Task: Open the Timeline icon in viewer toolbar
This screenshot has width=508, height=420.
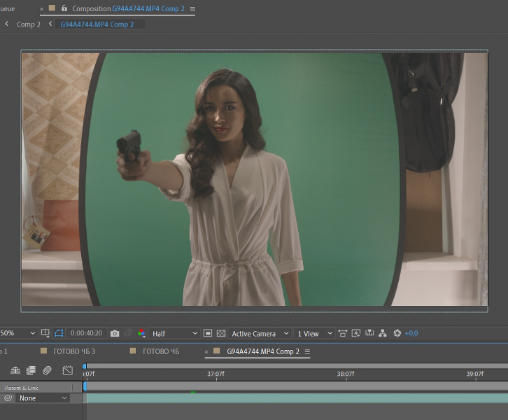Action: pos(369,333)
